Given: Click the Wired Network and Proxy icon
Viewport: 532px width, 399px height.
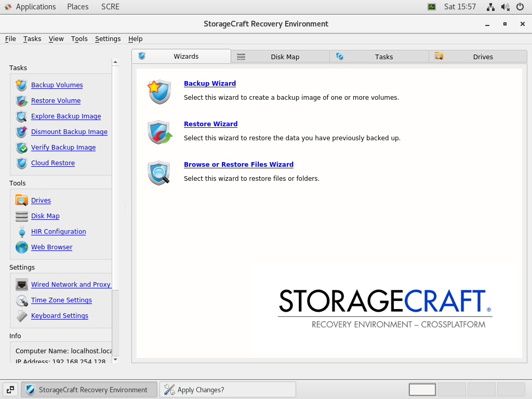Looking at the screenshot, I should tap(21, 284).
